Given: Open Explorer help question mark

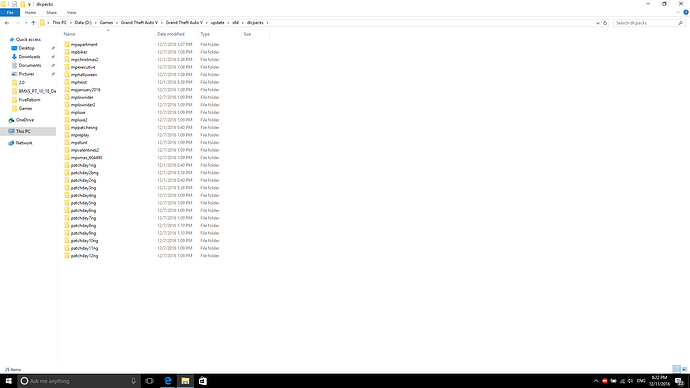Looking at the screenshot, I should pyautogui.click(x=686, y=12).
